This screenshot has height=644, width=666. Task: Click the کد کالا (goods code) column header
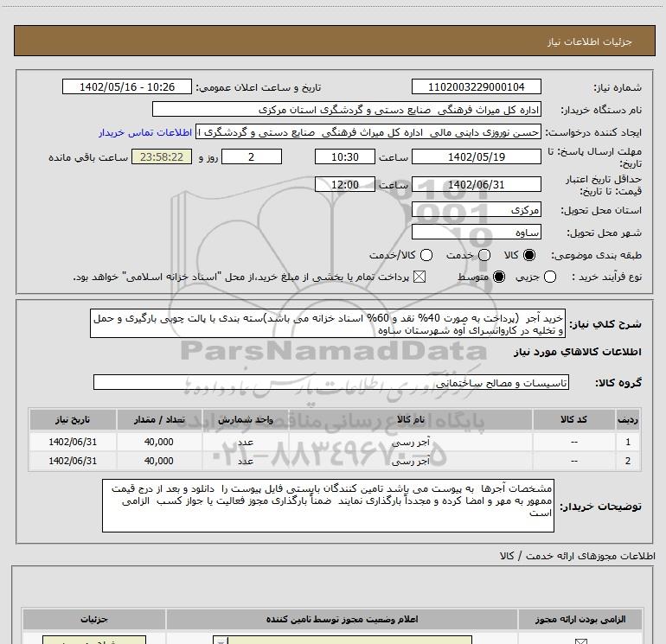573,419
